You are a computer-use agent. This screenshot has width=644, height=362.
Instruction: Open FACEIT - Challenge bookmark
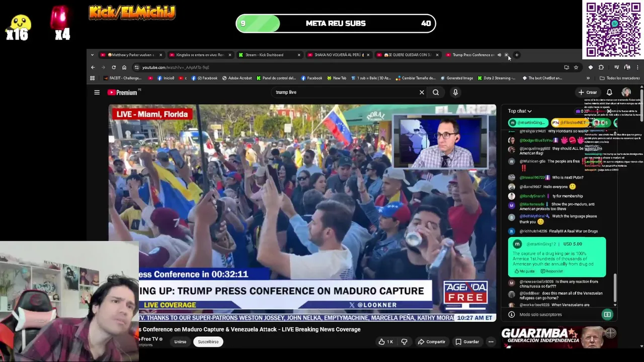122,78
